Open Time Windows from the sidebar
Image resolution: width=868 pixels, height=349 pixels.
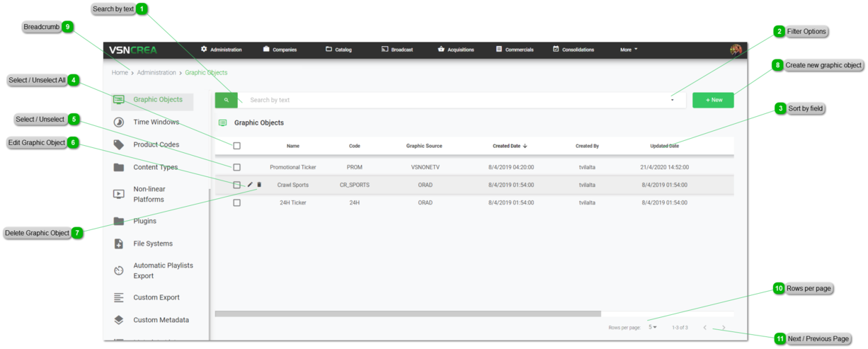click(156, 122)
